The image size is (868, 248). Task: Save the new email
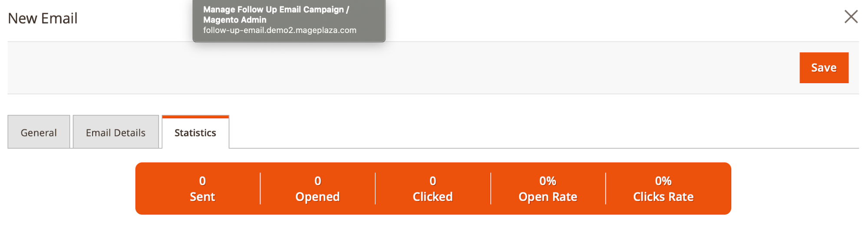click(823, 68)
